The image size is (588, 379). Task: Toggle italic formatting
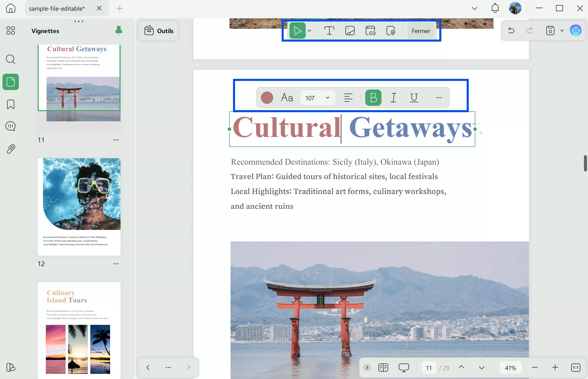point(393,98)
